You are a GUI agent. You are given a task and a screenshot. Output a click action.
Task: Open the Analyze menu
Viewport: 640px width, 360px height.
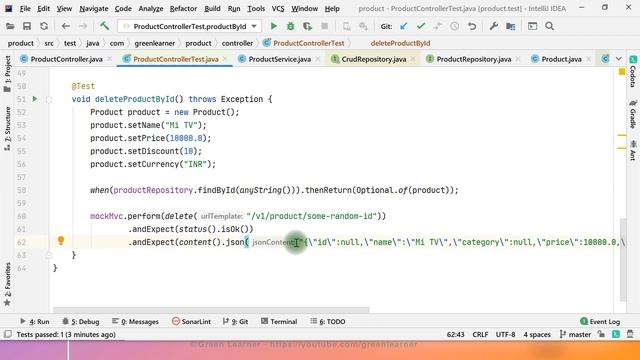(x=151, y=8)
